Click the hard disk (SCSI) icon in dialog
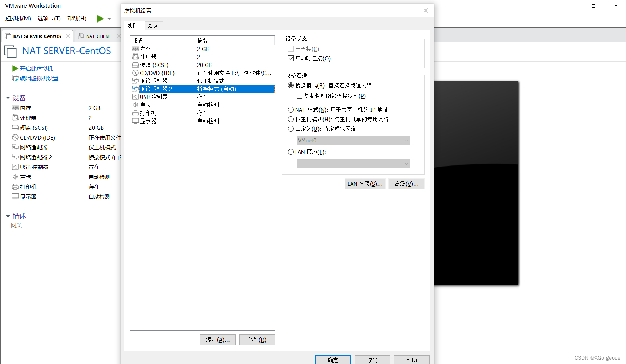The height and width of the screenshot is (364, 626). (x=136, y=65)
